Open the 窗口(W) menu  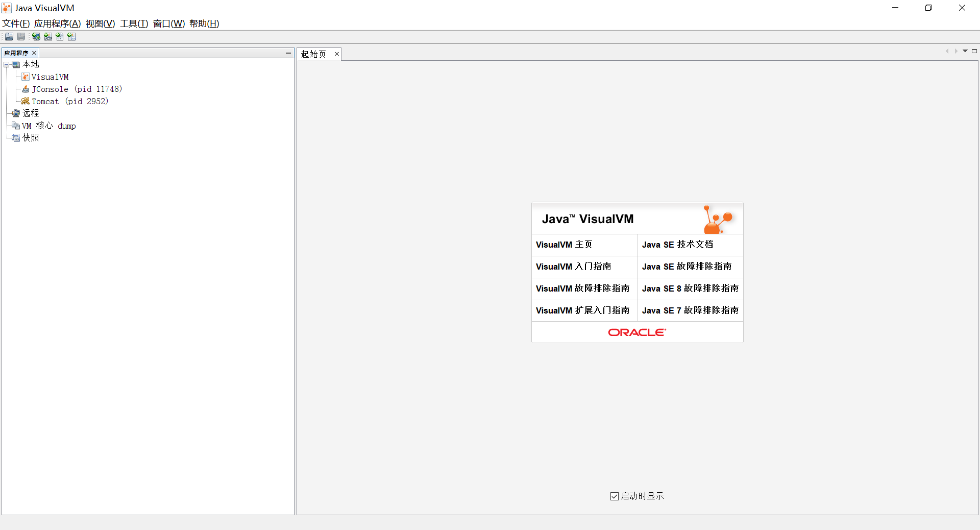click(x=169, y=23)
